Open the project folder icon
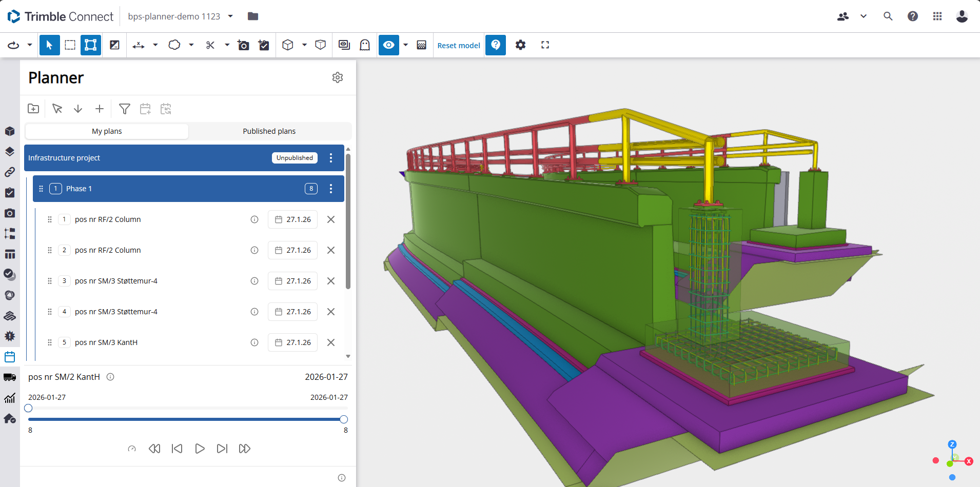Screen dimensions: 980x487 tap(253, 16)
